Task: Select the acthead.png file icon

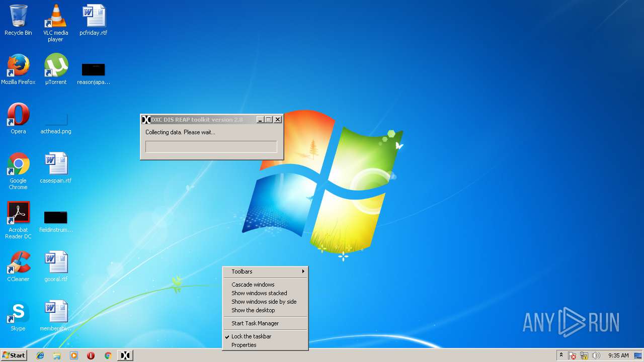Action: 55,123
